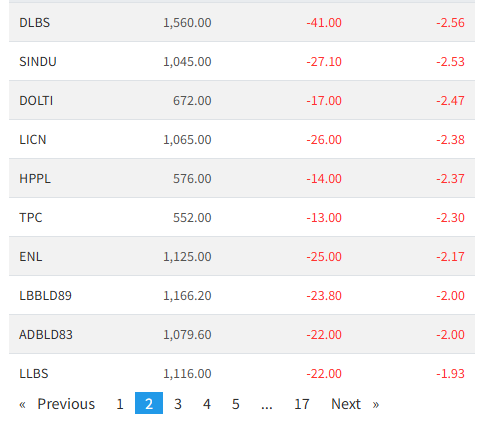This screenshot has height=439, width=485.
Task: Select the highlighted page 2 button
Action: [x=149, y=403]
